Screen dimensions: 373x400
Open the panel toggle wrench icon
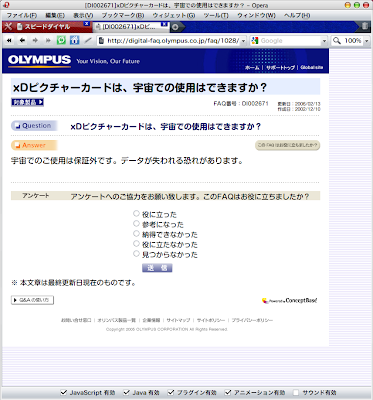[8, 27]
